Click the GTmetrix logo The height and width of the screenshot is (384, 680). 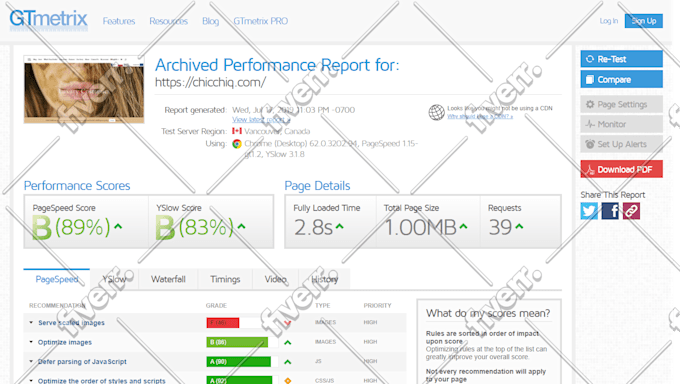48,20
